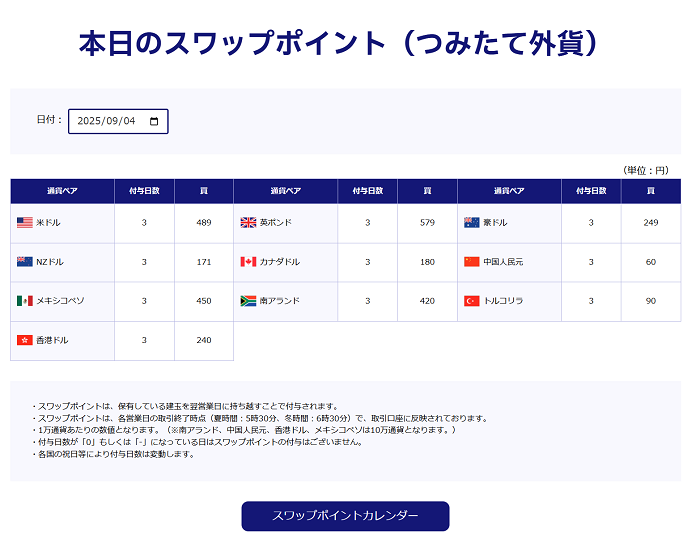This screenshot has height=551, width=700.
Task: Click the Chinese flag beside 中国人民元
Action: click(x=472, y=262)
